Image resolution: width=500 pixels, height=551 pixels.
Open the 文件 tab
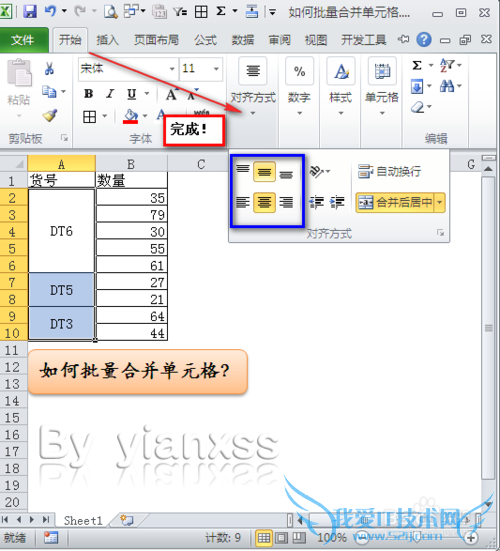[23, 40]
